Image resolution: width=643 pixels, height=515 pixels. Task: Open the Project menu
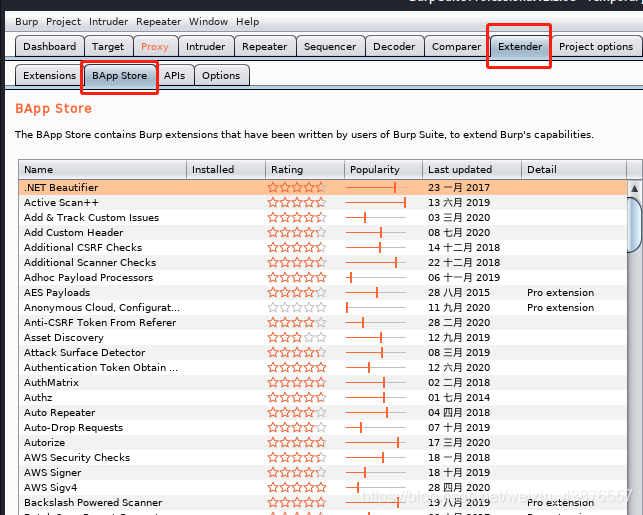coord(63,22)
